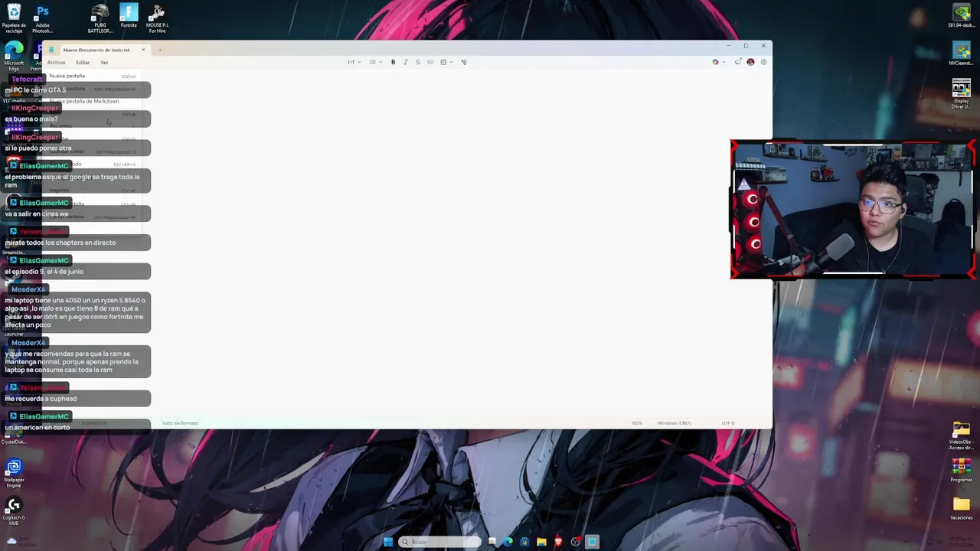Click UTF-8 encoding in status bar
Image resolution: width=980 pixels, height=551 pixels.
[x=728, y=423]
